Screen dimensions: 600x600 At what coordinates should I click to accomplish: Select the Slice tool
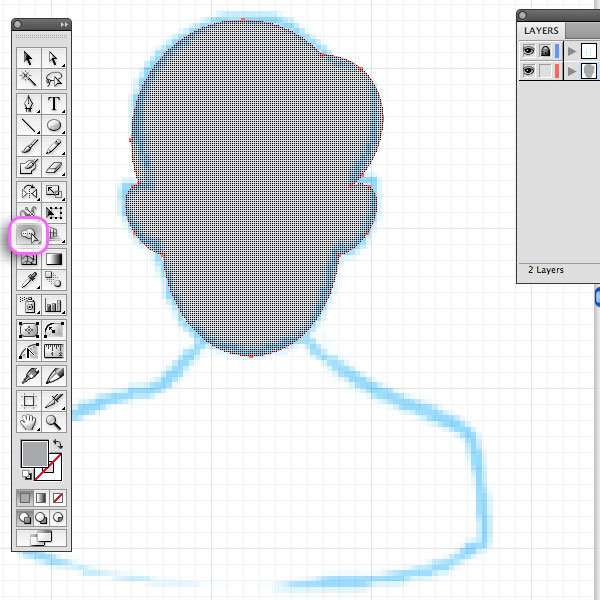[54, 401]
